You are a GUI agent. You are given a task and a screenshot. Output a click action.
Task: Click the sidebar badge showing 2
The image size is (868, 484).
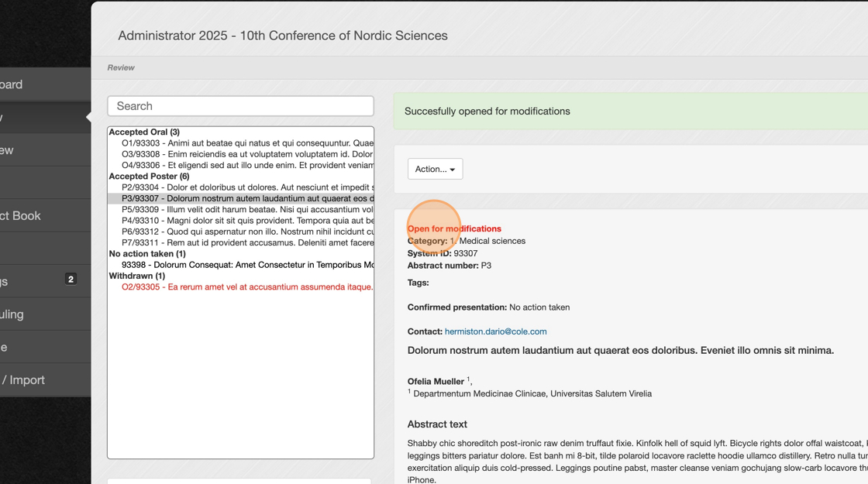click(71, 279)
